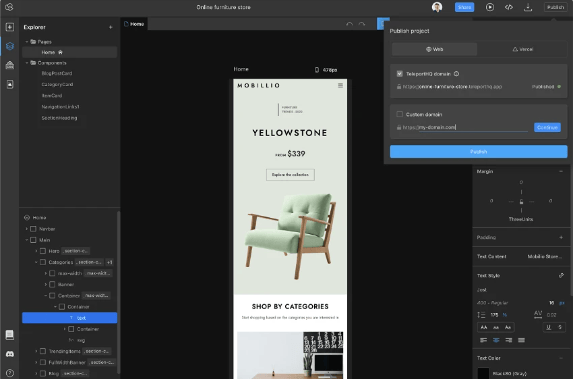Image resolution: width=573 pixels, height=379 pixels.
Task: Open the SectionHeading component
Action: (x=59, y=118)
